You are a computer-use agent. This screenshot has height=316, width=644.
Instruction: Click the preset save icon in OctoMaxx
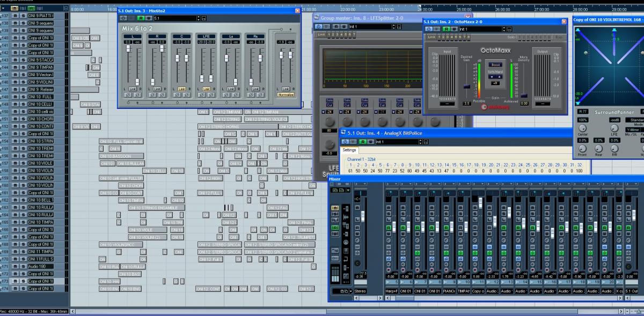(x=509, y=29)
